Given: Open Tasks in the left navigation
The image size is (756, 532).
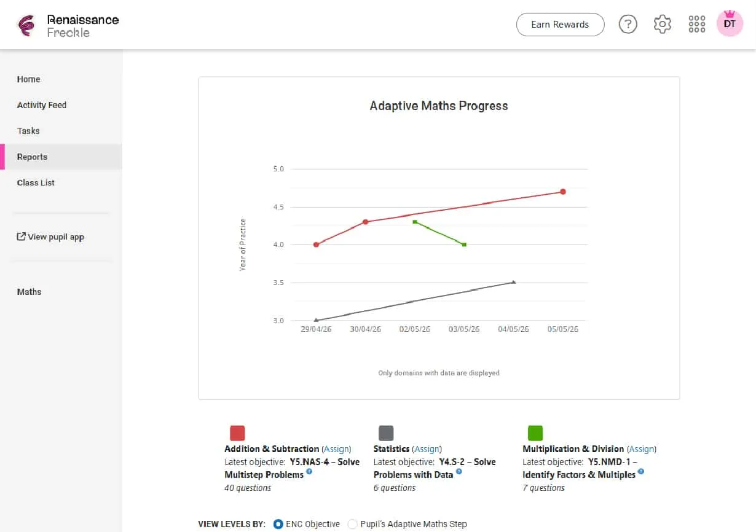Looking at the screenshot, I should point(28,131).
